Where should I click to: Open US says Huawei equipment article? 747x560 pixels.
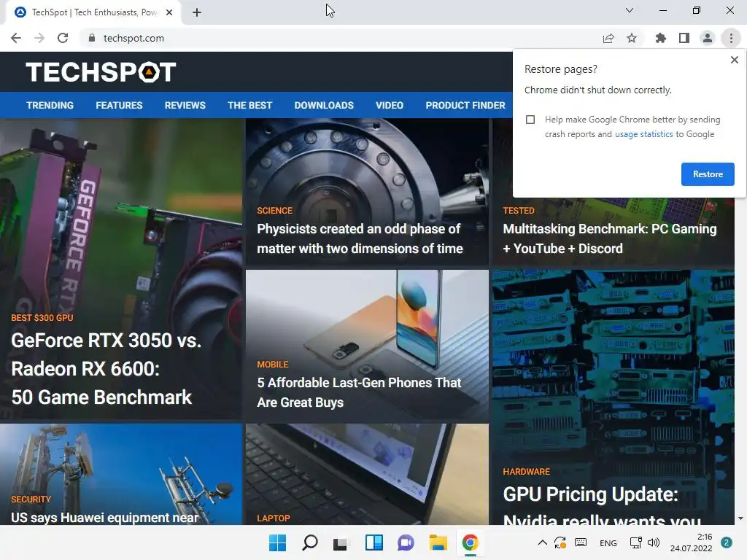coord(105,518)
